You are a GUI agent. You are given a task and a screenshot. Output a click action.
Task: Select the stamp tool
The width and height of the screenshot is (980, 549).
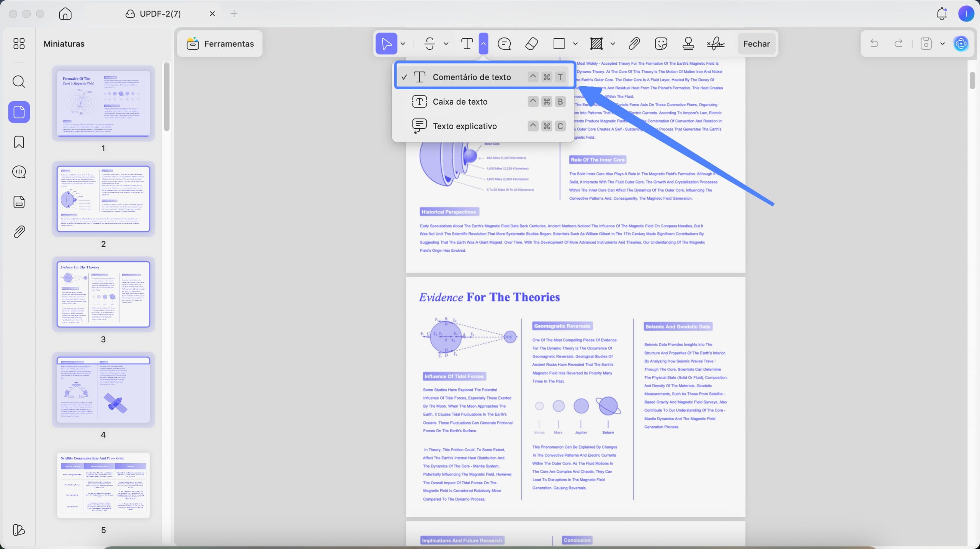pos(688,44)
